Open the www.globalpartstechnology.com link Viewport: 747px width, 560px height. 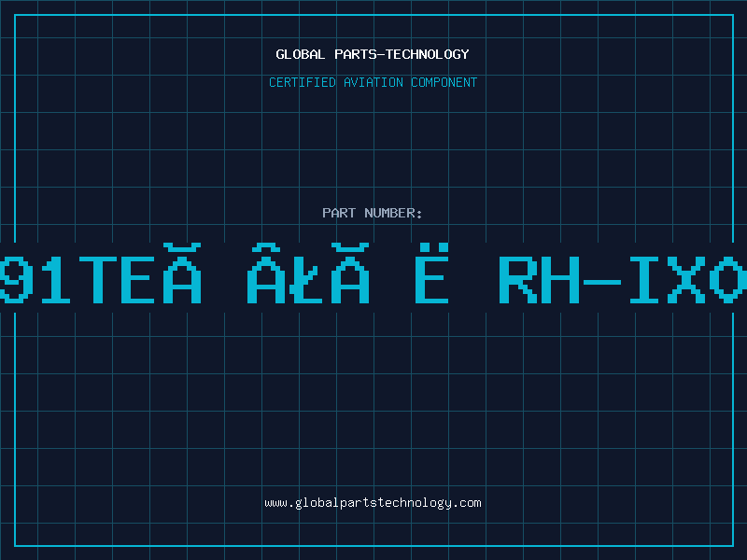(373, 503)
